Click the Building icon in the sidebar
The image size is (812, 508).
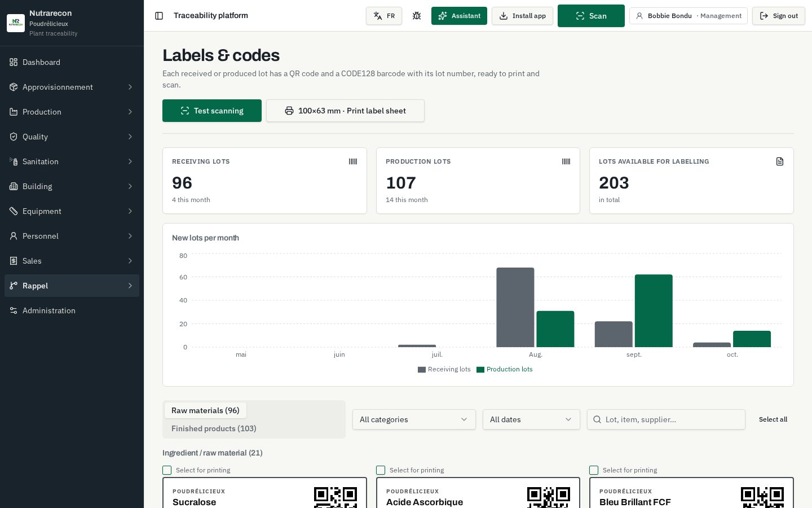click(14, 186)
